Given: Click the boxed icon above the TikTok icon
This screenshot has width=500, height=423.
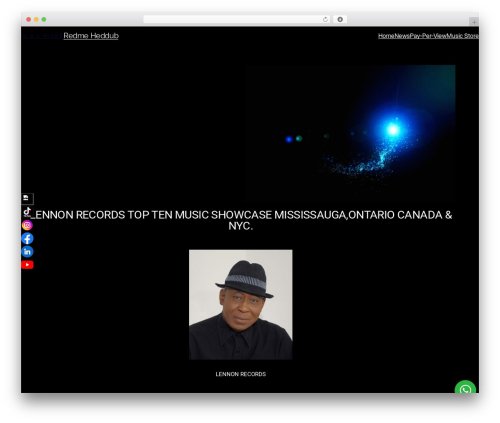Looking at the screenshot, I should click(27, 199).
